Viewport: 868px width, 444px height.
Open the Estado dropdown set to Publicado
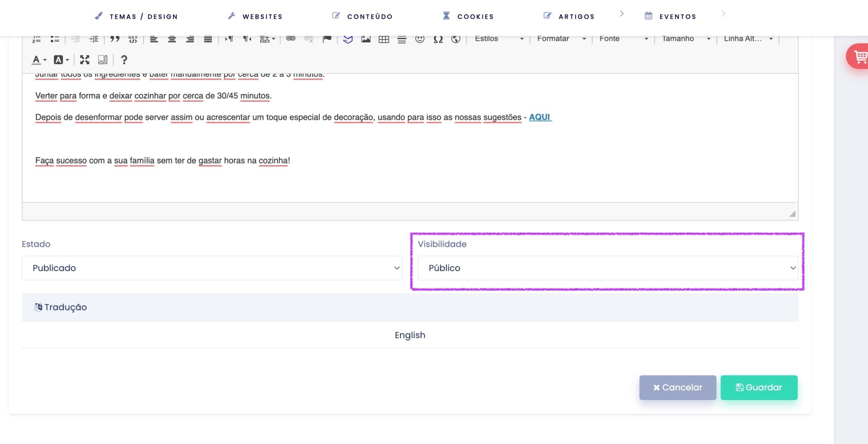(x=212, y=268)
